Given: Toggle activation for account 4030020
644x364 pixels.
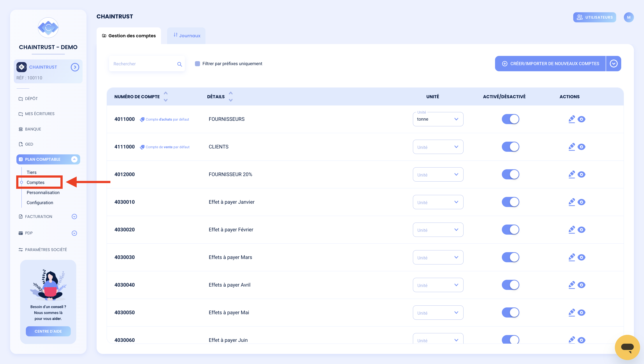Looking at the screenshot, I should tap(511, 230).
